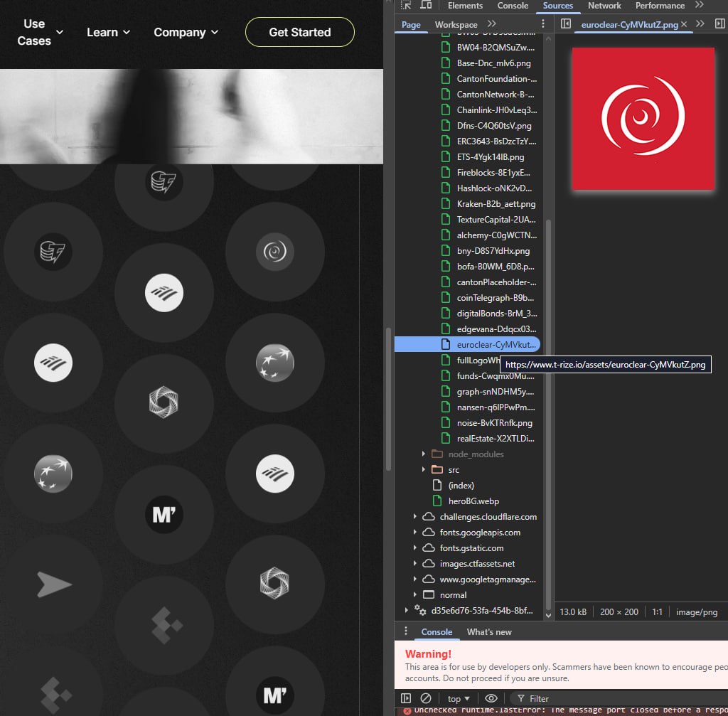Image resolution: width=728 pixels, height=716 pixels.
Task: Click the inspect element picker icon
Action: (x=406, y=6)
